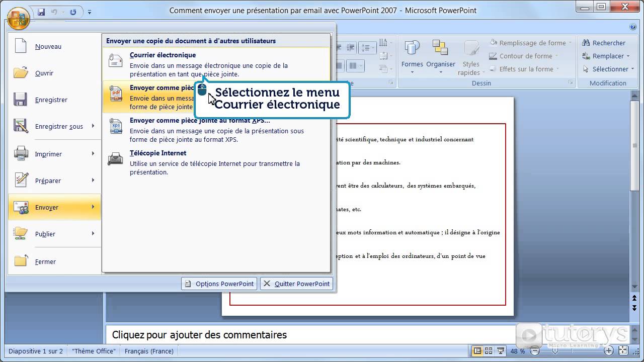Open the Dessin group dialog launcher
Screen dimensions: 644x362
(x=571, y=83)
